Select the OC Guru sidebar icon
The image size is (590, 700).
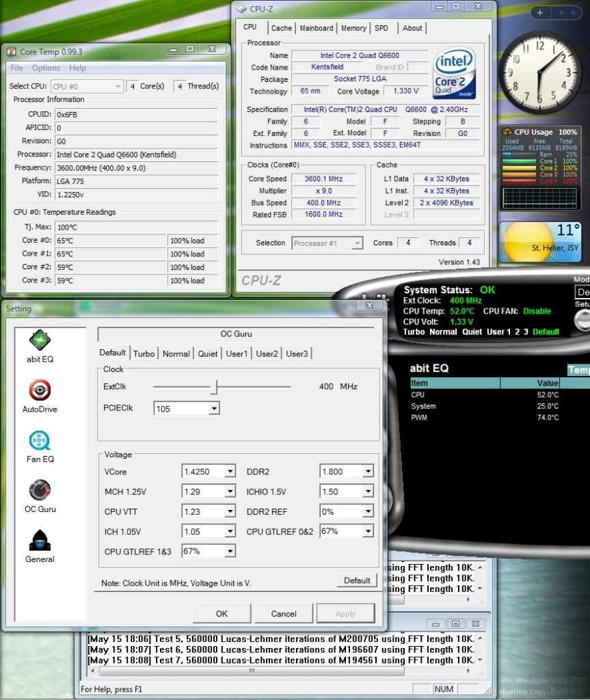(40, 490)
